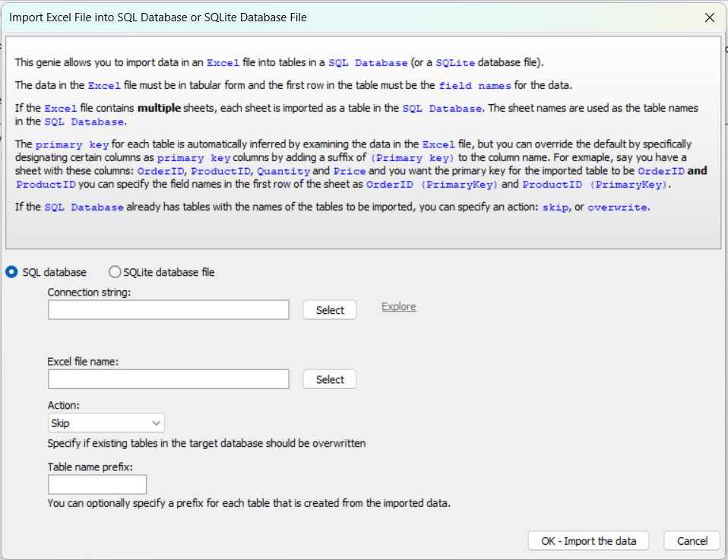Click the 'overwrite' keyword in description
The height and width of the screenshot is (560, 728).
click(617, 207)
